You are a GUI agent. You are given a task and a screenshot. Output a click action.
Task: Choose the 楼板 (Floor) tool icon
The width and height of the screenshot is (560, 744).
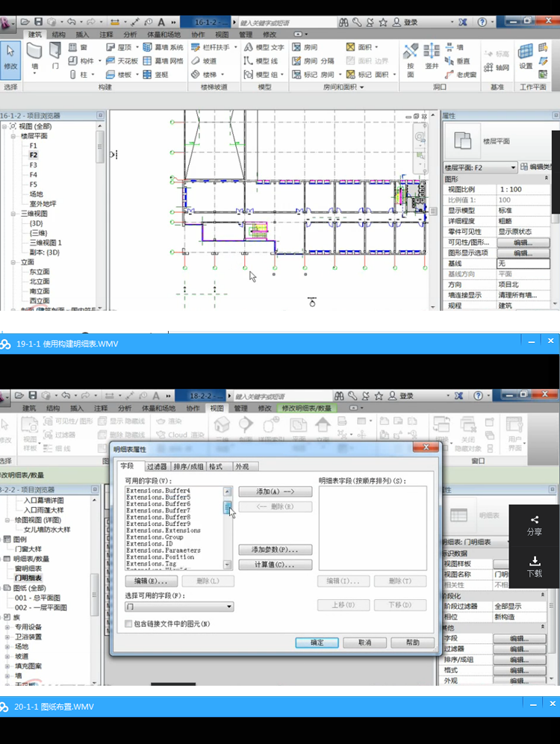[111, 75]
